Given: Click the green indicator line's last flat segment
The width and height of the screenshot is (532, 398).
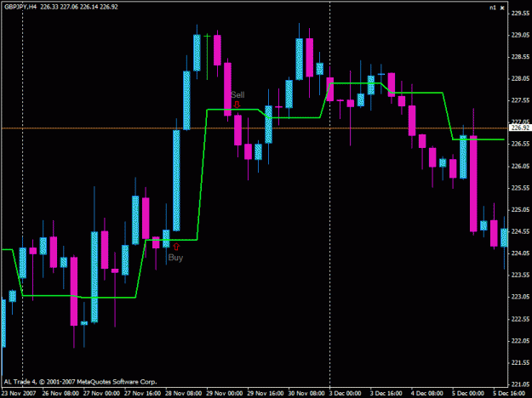Looking at the screenshot, I should [478, 139].
